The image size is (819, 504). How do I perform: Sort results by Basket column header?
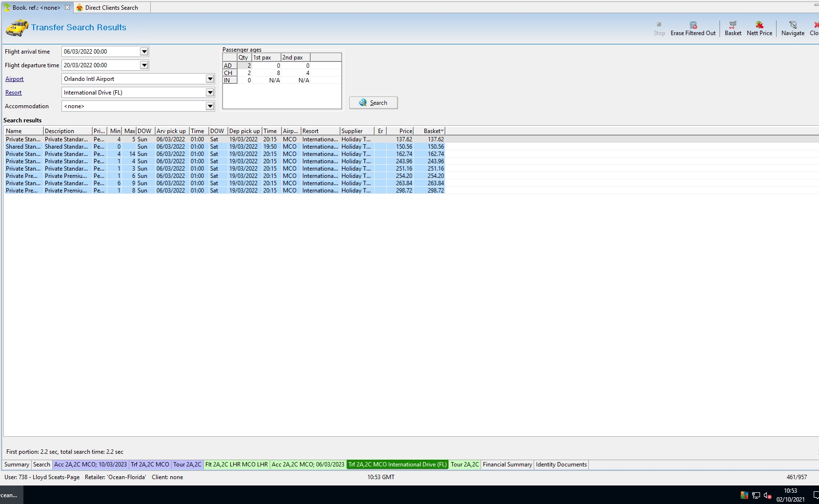click(429, 131)
